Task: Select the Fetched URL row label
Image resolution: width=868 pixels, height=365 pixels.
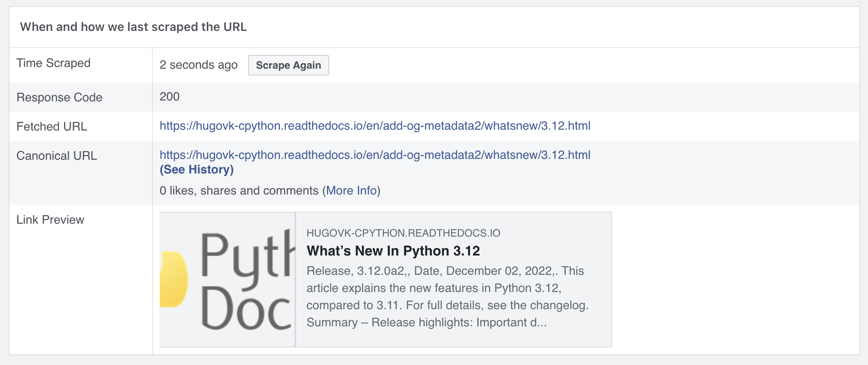Action: [52, 127]
